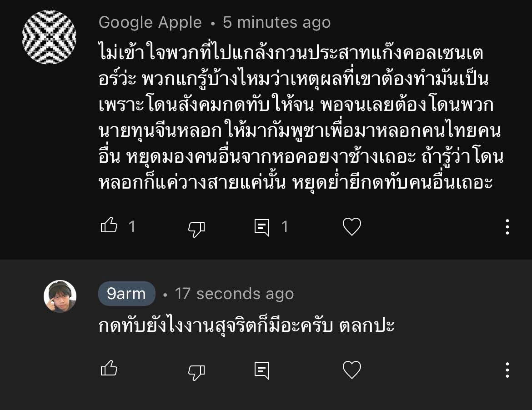Open more options for 9arm reply

[x=507, y=370]
